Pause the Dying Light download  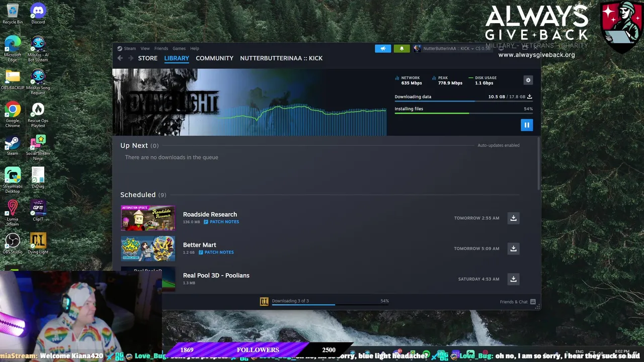point(526,125)
